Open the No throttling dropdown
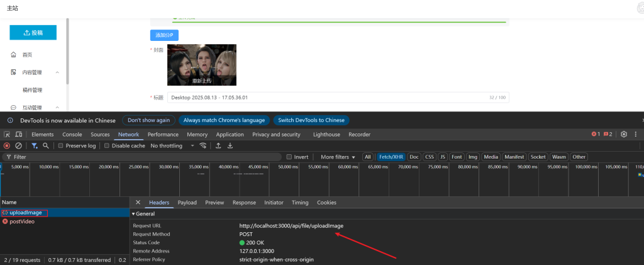Image resolution: width=644 pixels, height=265 pixels. 170,146
